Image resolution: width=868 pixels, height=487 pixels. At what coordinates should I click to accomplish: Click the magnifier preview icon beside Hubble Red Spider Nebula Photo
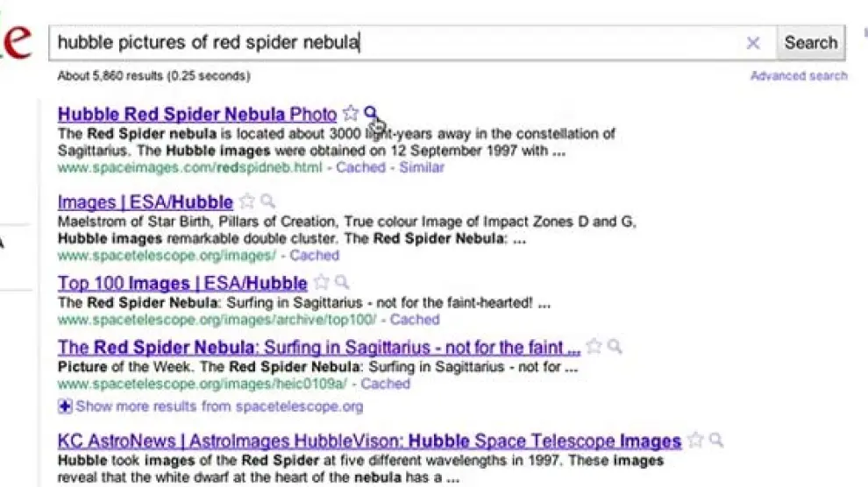[x=371, y=113]
